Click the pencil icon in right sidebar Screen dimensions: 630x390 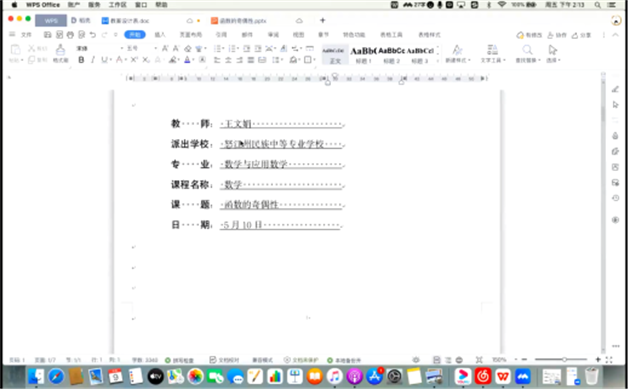point(615,89)
